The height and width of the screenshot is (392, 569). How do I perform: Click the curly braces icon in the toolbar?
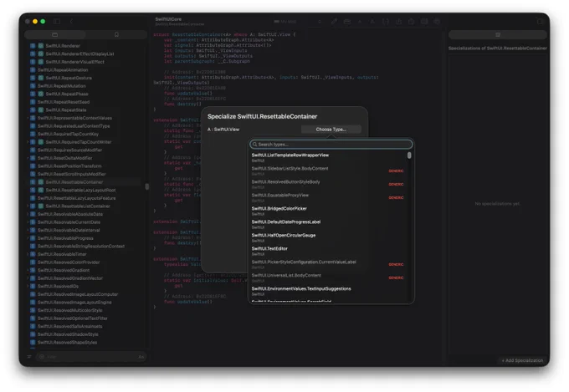click(386, 22)
